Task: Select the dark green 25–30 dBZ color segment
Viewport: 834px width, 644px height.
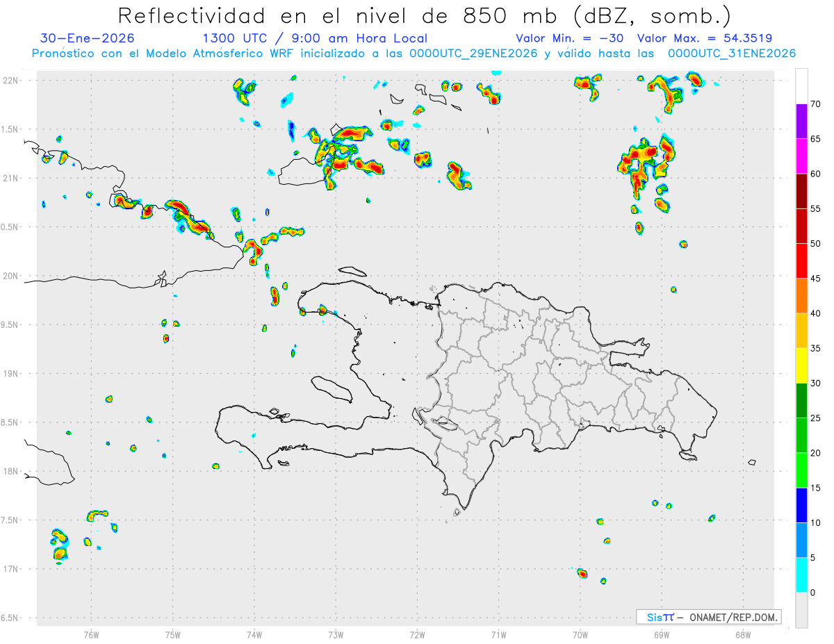Action: tap(801, 400)
